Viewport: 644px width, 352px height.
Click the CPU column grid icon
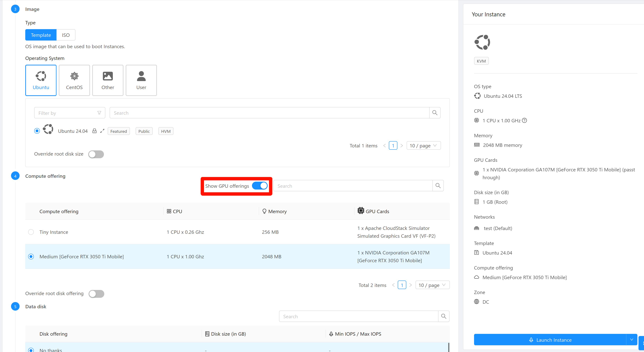click(169, 211)
